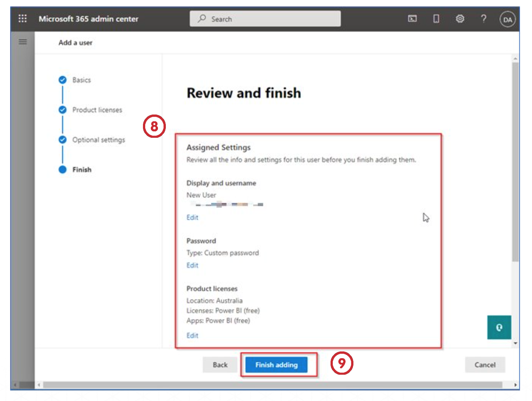The width and height of the screenshot is (532, 401).
Task: Toggle the hamburger navigation menu
Action: pyautogui.click(x=23, y=42)
